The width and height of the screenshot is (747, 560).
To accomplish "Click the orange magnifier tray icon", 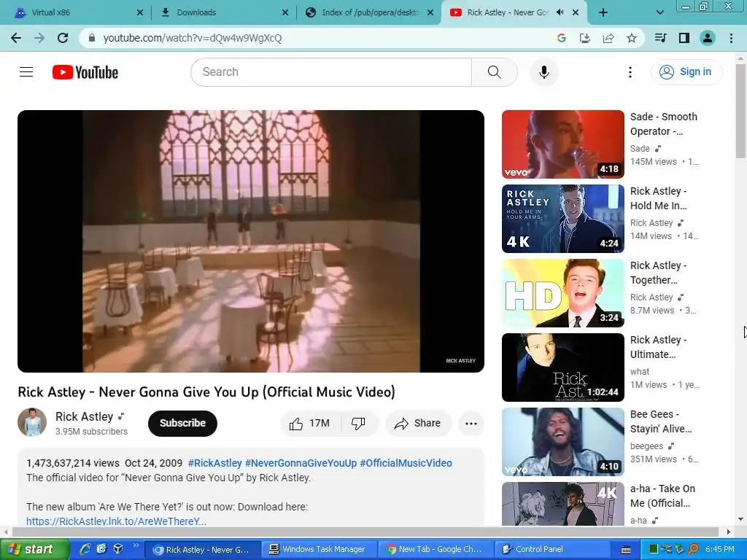I will coord(693,550).
